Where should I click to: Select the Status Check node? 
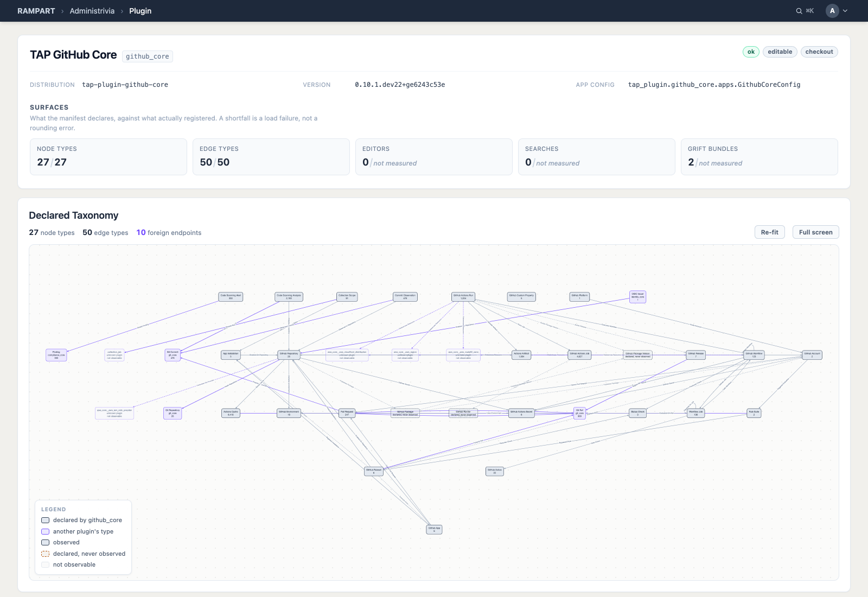tap(637, 413)
